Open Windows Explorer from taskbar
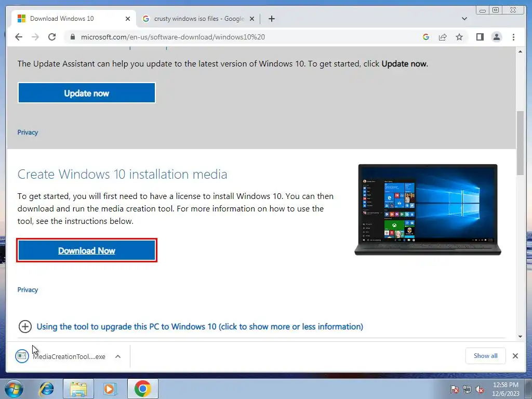Image resolution: width=532 pixels, height=399 pixels. point(78,389)
